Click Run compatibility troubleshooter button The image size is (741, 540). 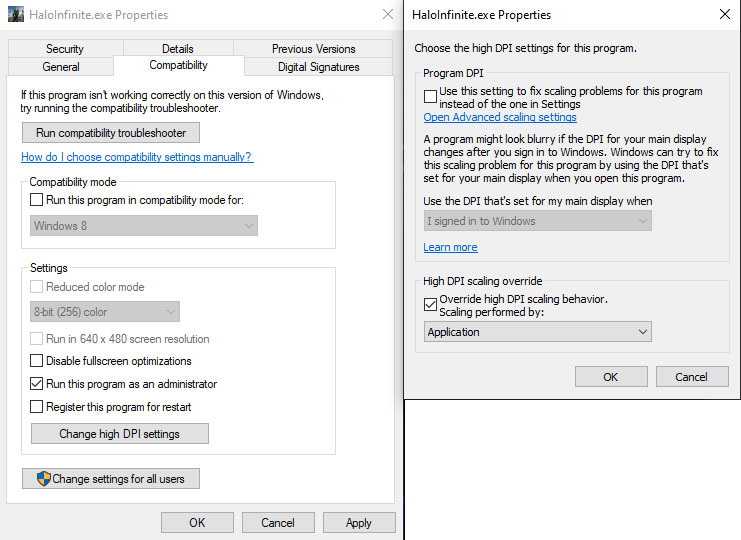coord(111,133)
